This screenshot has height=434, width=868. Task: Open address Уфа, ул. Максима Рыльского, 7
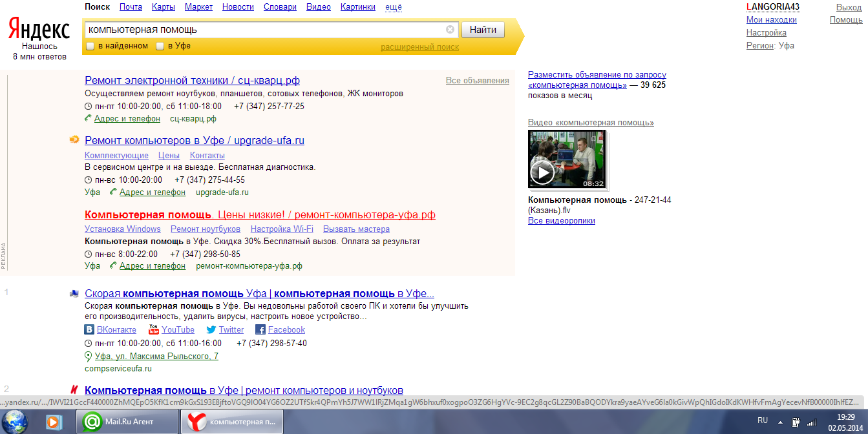tap(156, 356)
